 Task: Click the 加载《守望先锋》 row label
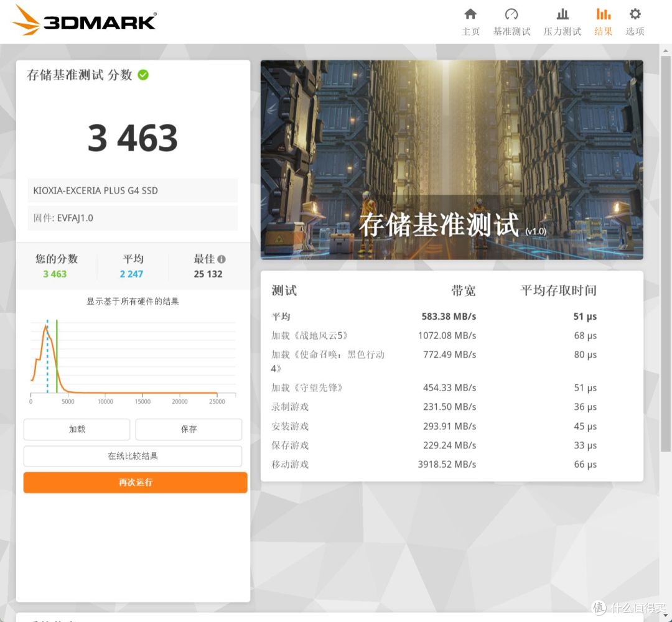tap(307, 388)
